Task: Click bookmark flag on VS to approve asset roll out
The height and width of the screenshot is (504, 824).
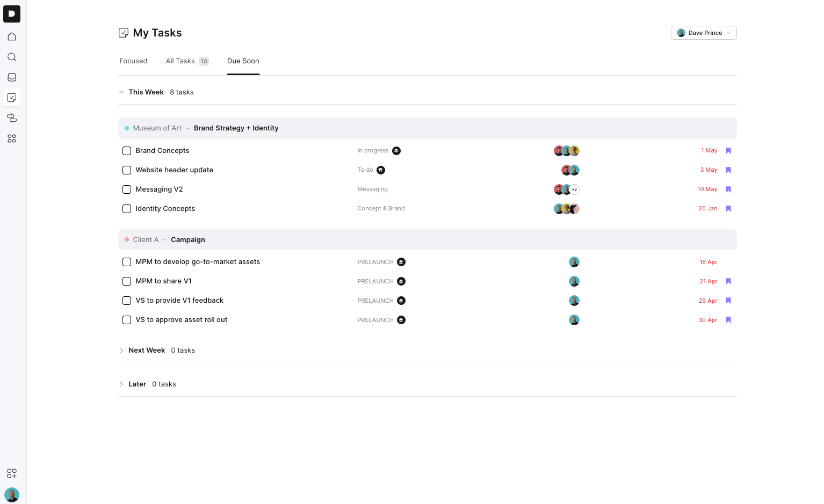Action: point(728,320)
